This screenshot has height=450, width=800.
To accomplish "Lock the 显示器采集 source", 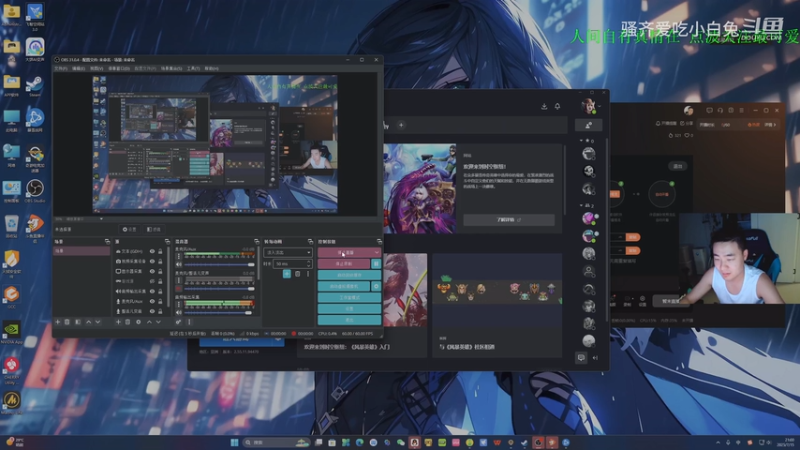I will coord(160,271).
